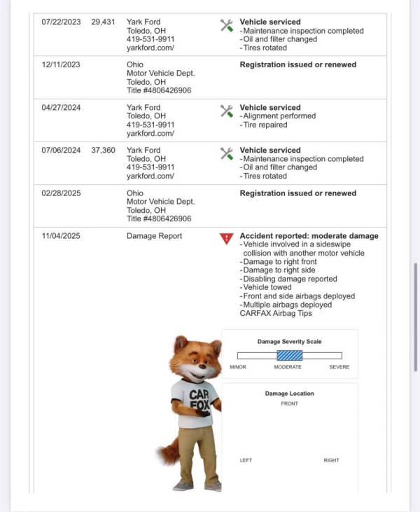This screenshot has height=512, width=420.
Task: Click the CARFOX mascot image
Action: (190, 413)
